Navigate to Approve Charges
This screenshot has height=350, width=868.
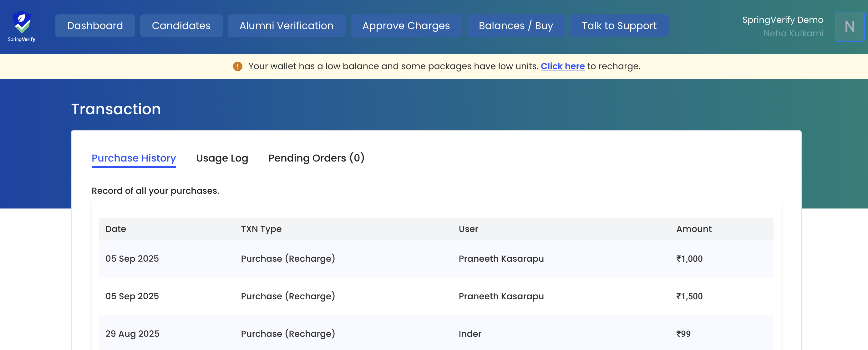406,26
